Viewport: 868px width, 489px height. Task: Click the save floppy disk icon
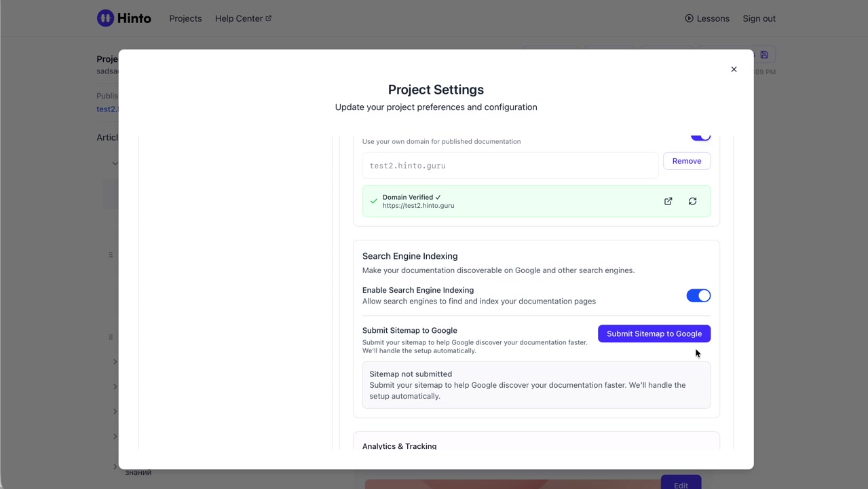click(764, 55)
